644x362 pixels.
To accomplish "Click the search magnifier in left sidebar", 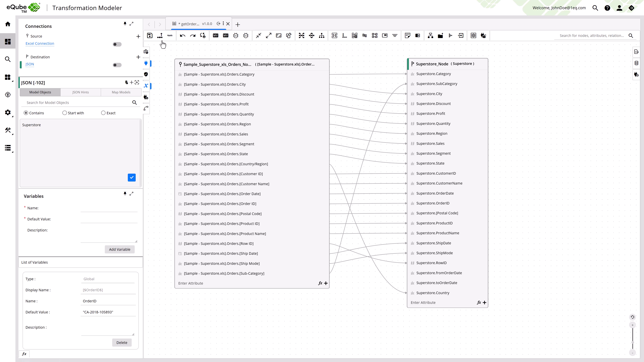I will pos(8,59).
